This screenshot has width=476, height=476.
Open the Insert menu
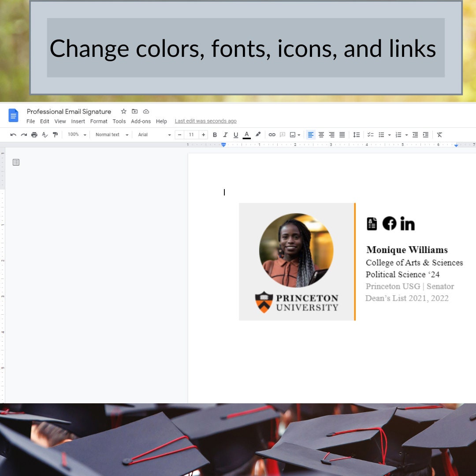click(x=78, y=122)
